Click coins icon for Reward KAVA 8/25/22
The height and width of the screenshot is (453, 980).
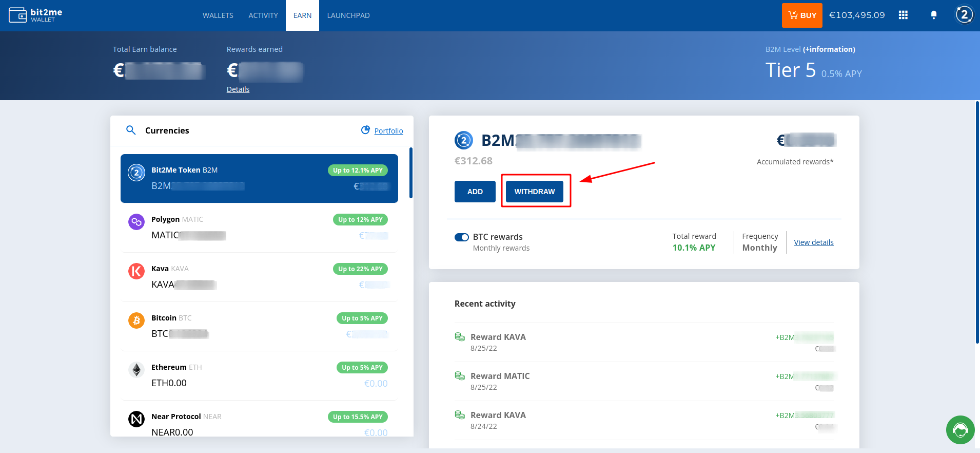click(460, 337)
